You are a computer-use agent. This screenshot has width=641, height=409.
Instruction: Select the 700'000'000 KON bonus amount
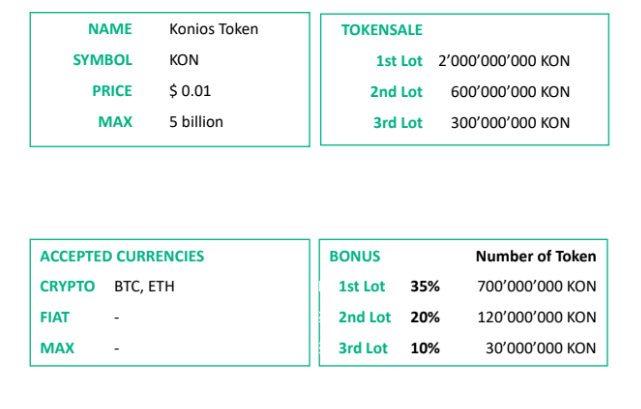coord(537,286)
